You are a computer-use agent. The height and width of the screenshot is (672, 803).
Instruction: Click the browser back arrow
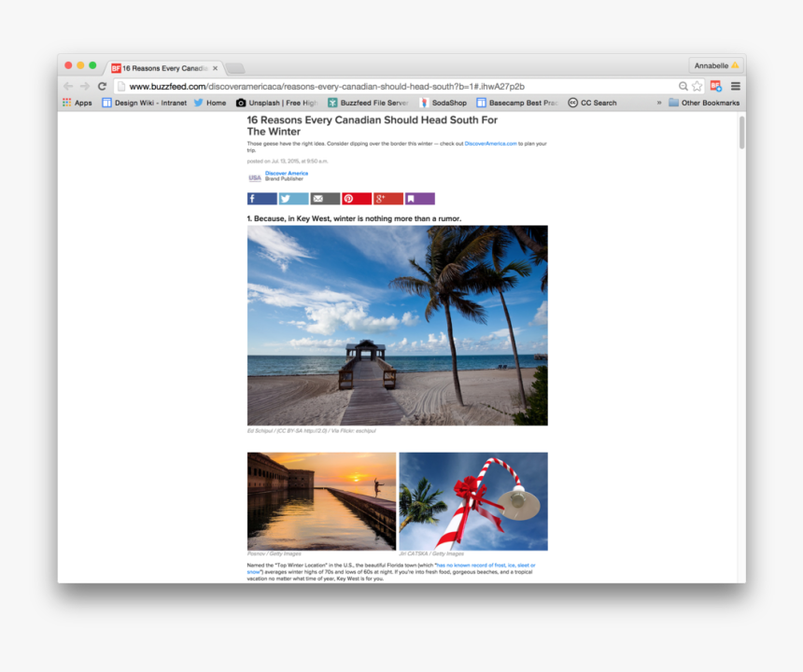pos(68,87)
